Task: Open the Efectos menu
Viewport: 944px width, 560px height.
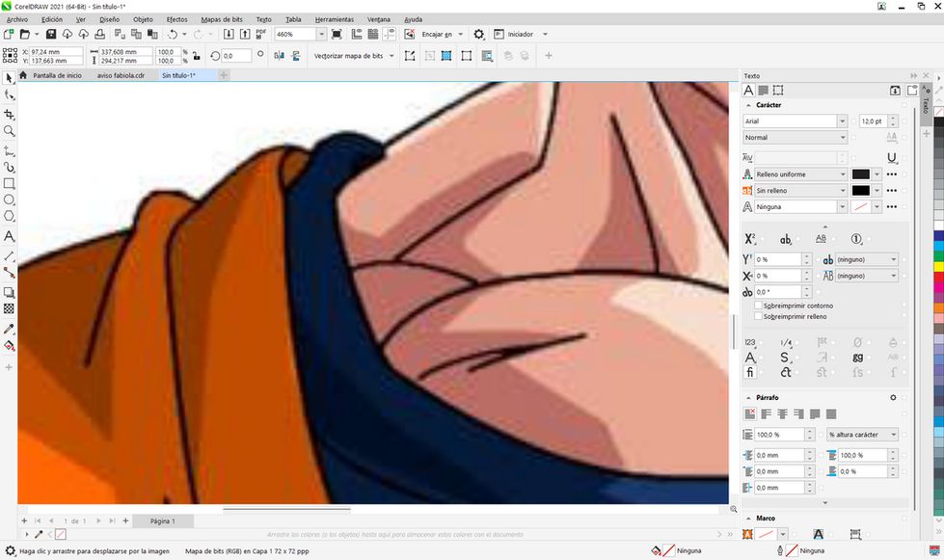Action: (176, 19)
